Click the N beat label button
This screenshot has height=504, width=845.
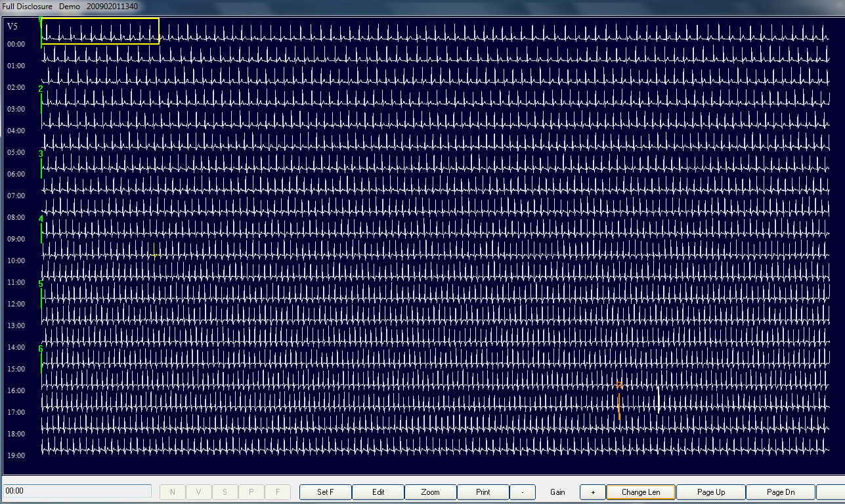[x=173, y=492]
